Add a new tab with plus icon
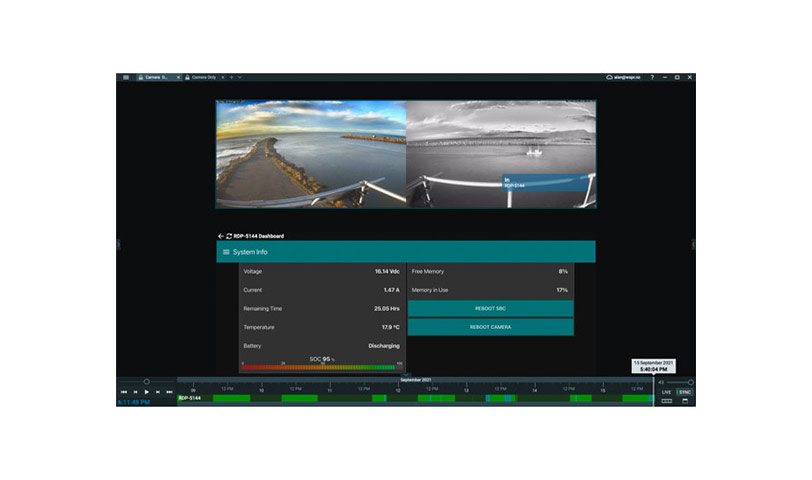 click(231, 77)
